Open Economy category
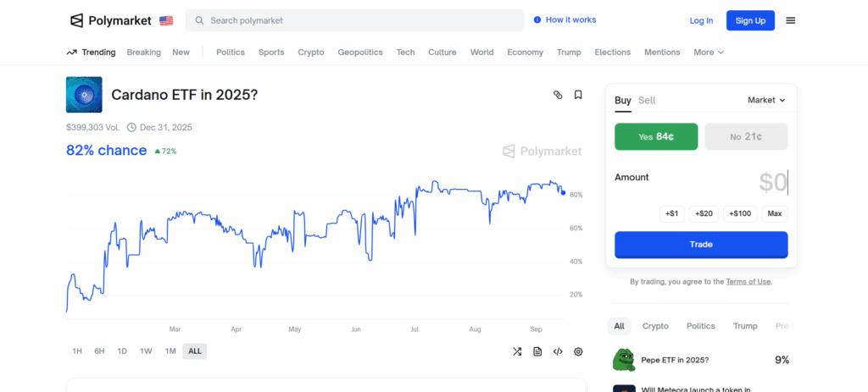The width and height of the screenshot is (868, 392). [526, 52]
